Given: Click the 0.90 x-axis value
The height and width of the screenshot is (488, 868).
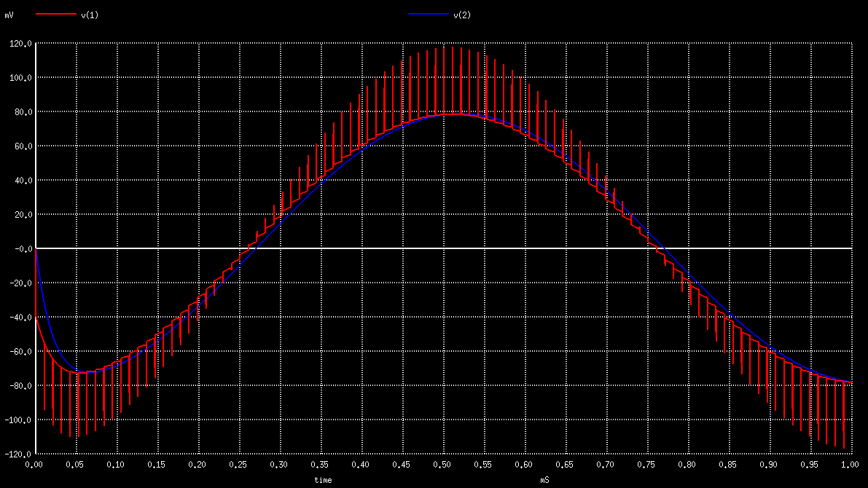Looking at the screenshot, I should point(769,465).
